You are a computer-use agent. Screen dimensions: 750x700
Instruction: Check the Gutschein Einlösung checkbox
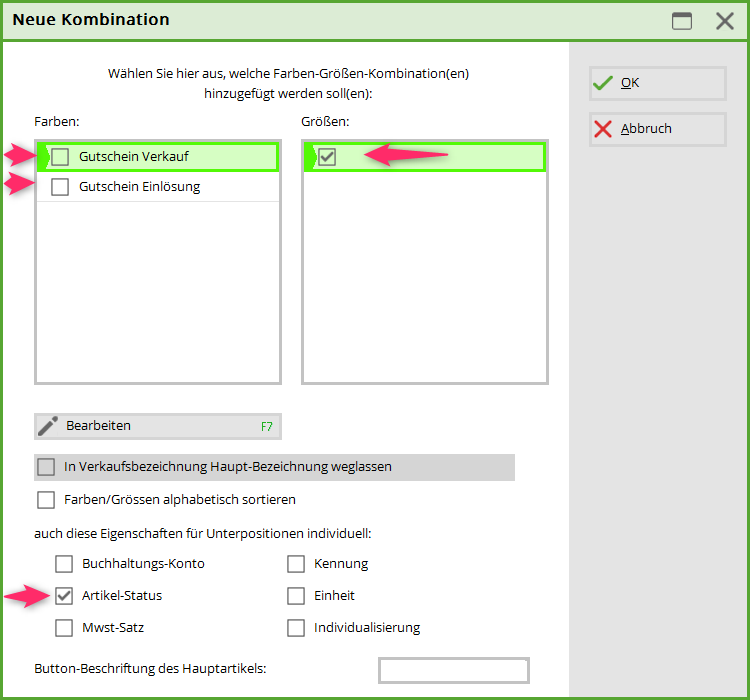[x=61, y=187]
